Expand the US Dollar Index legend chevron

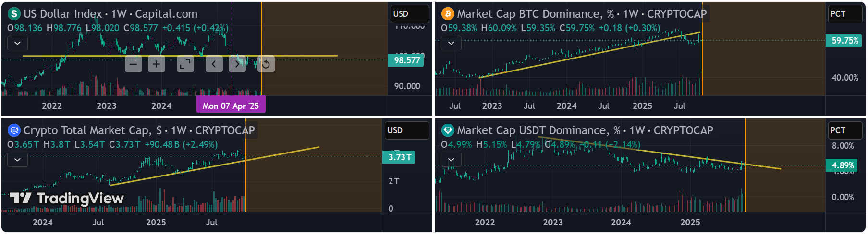17,43
